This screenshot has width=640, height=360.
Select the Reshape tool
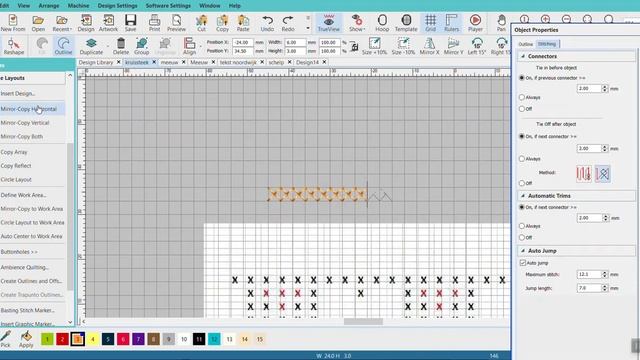(13, 46)
